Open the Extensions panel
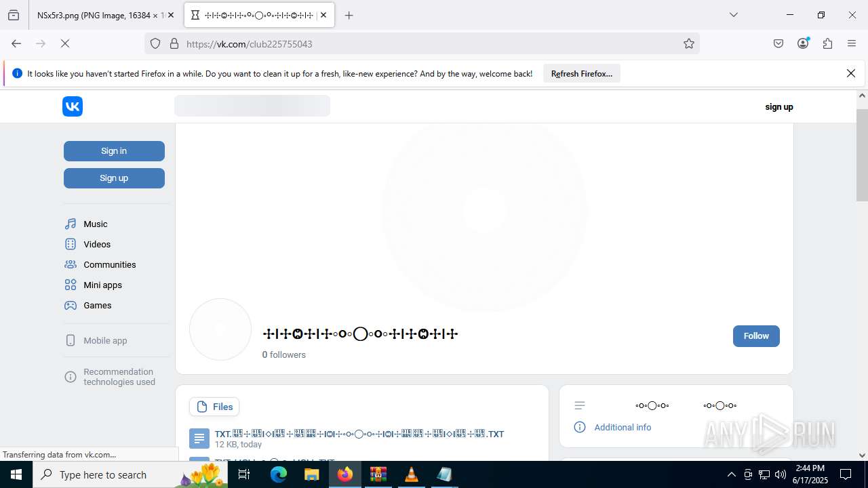 pos(827,43)
